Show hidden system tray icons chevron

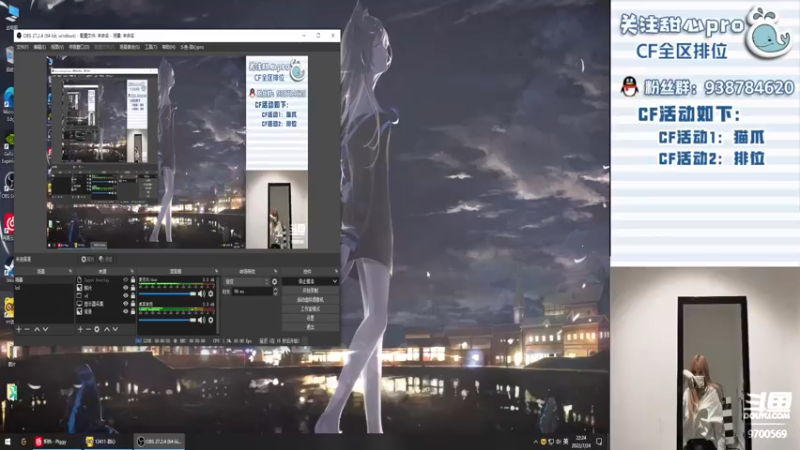click(x=535, y=441)
